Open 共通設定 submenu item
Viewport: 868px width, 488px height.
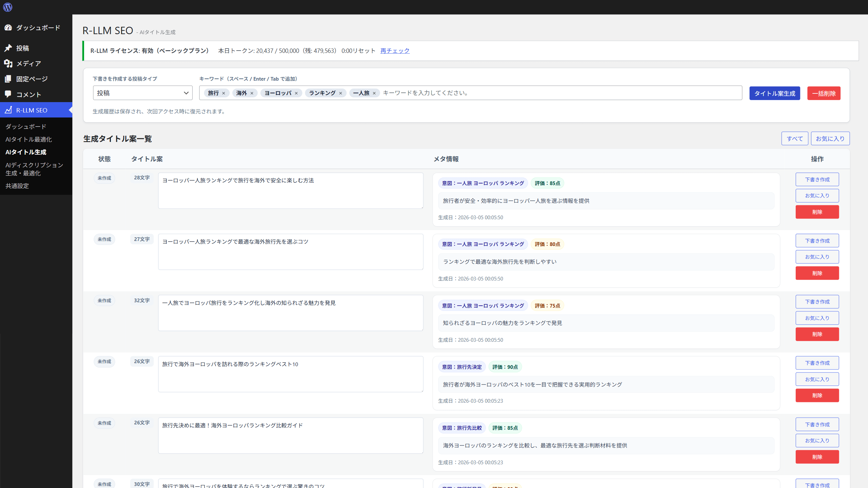click(17, 186)
